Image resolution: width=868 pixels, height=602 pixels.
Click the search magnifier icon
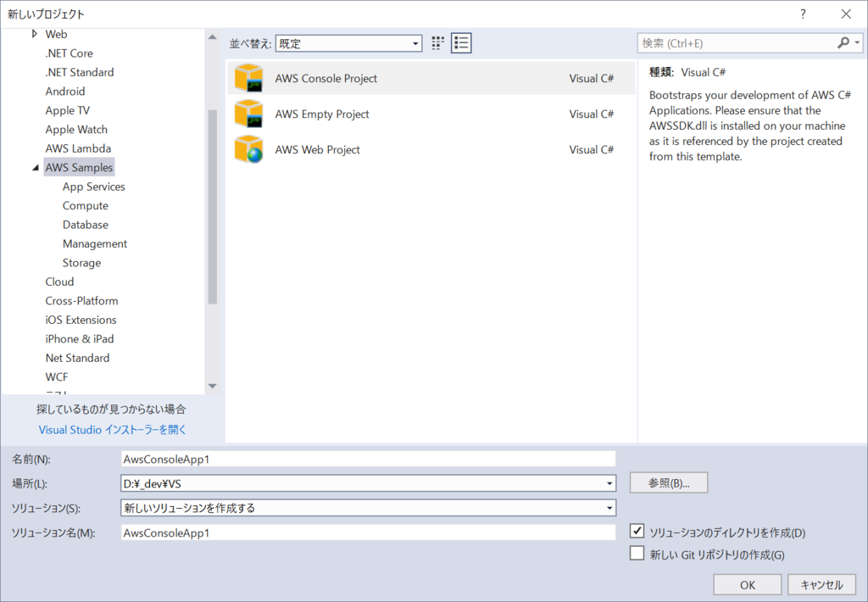843,42
